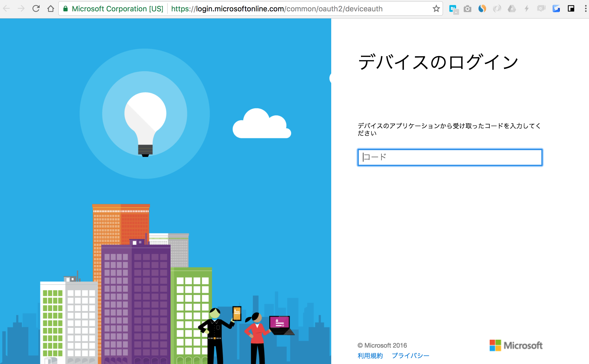589x364 pixels.
Task: Select the URL in the address bar
Action: click(277, 8)
